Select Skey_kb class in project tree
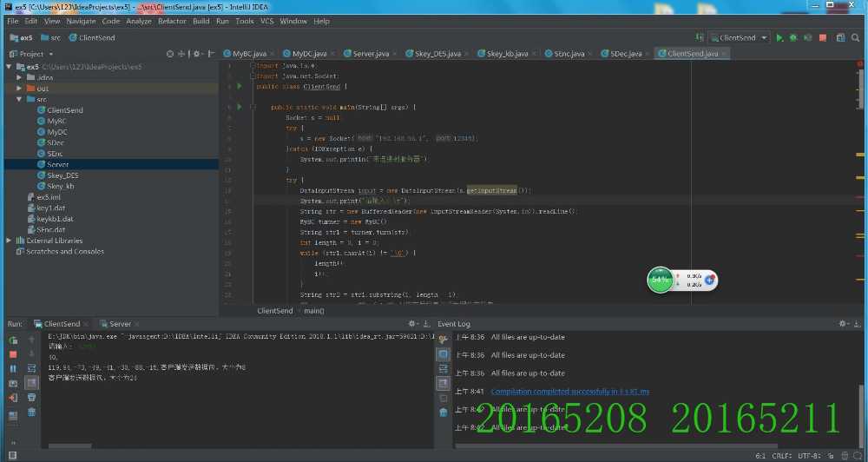This screenshot has height=462, width=868. tap(61, 186)
